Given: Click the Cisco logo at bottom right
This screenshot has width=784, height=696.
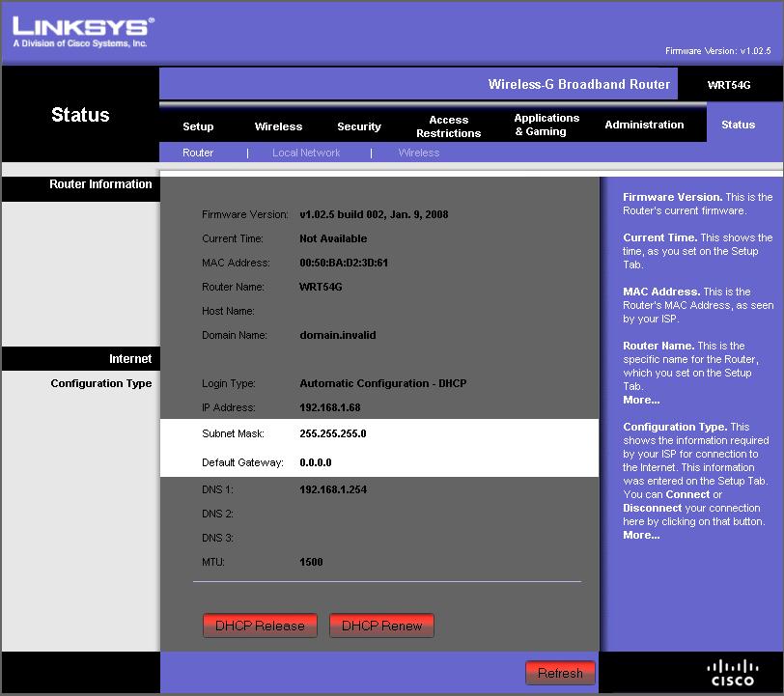Looking at the screenshot, I should pyautogui.click(x=733, y=673).
